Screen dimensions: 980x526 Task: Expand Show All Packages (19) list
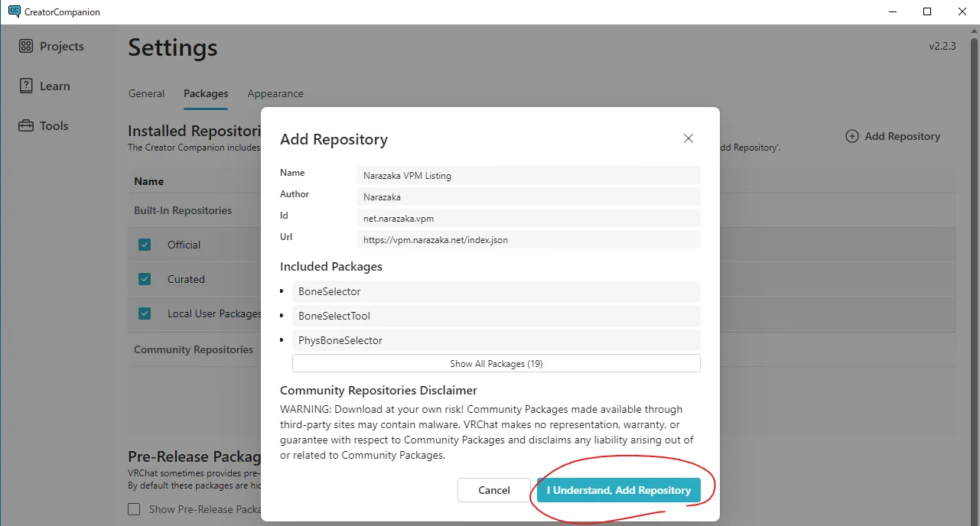tap(496, 364)
